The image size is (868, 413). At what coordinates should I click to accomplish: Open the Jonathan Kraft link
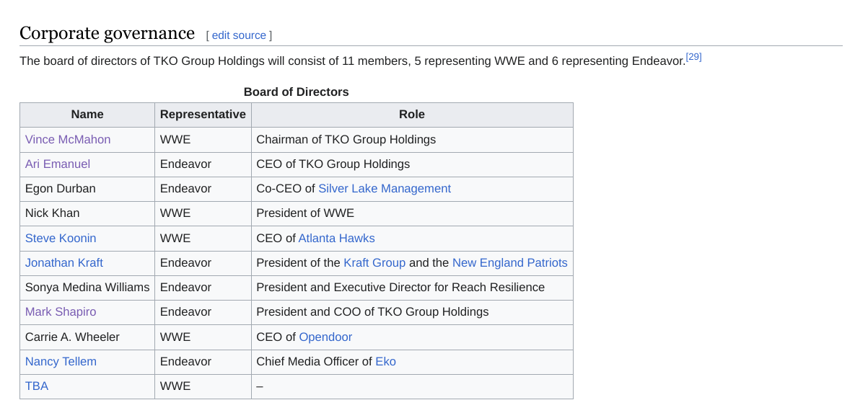tap(64, 262)
